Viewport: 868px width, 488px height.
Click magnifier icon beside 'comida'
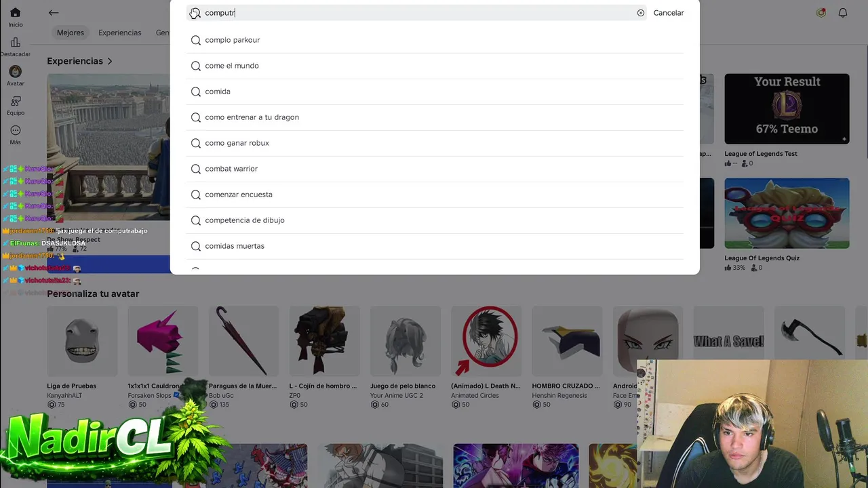(196, 91)
